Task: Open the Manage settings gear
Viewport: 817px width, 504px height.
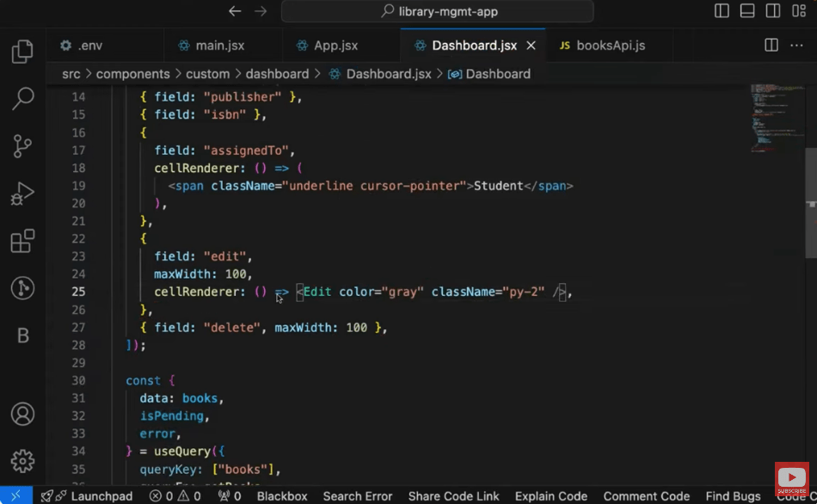Action: click(22, 461)
